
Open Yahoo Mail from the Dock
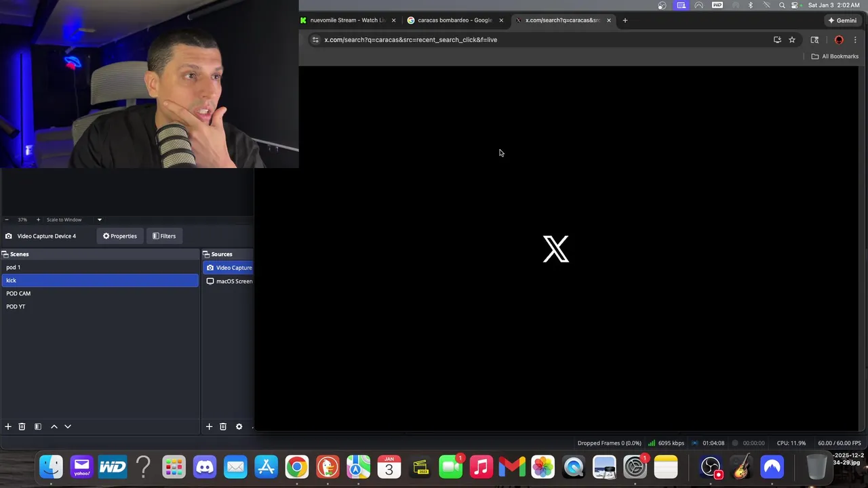81,467
